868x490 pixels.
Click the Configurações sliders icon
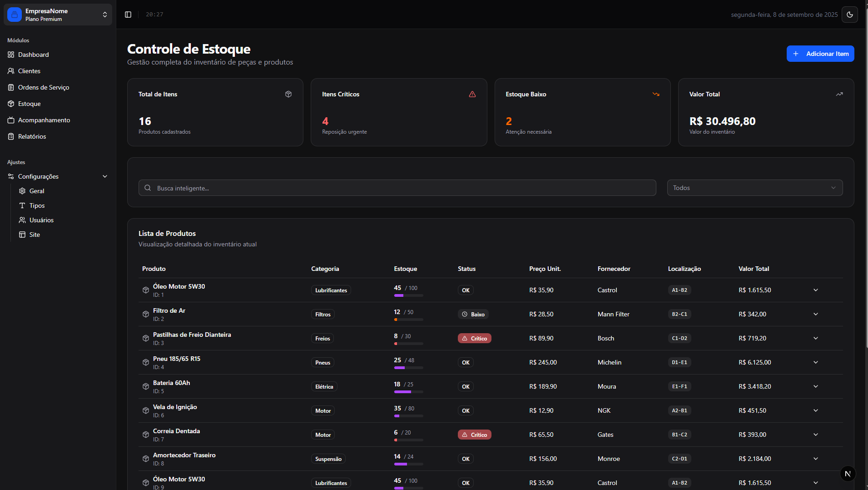11,176
